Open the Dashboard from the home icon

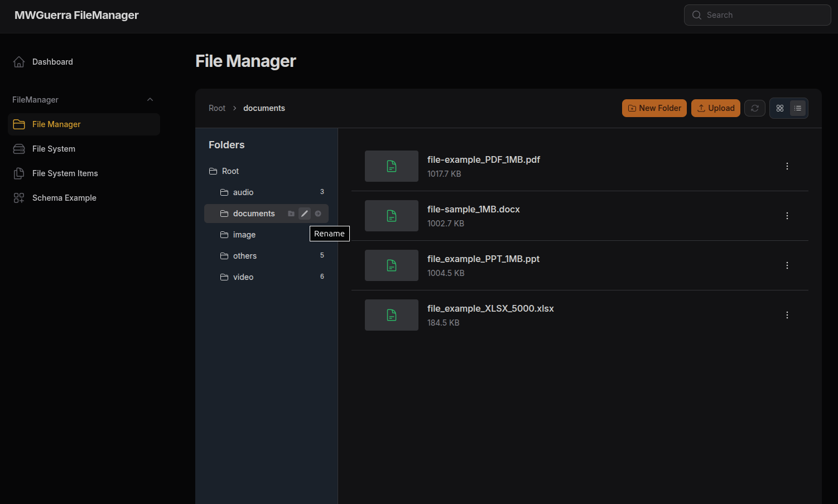(19, 62)
